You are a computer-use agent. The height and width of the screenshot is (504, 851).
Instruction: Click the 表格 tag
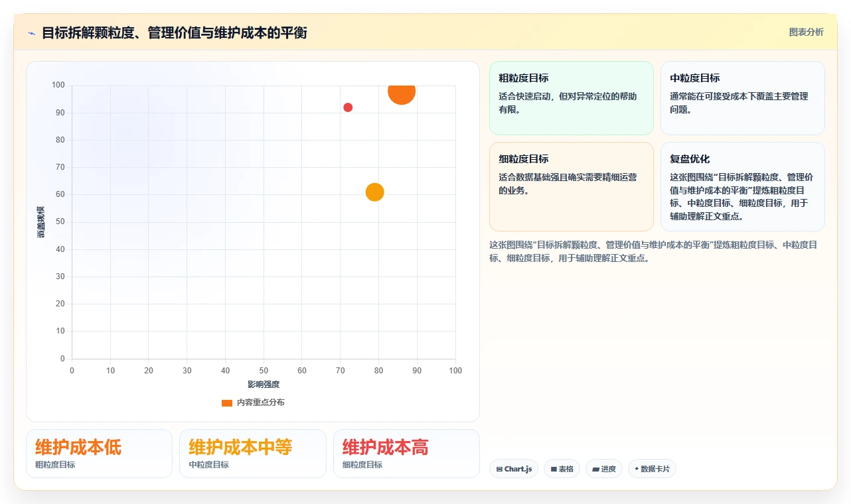tap(562, 469)
